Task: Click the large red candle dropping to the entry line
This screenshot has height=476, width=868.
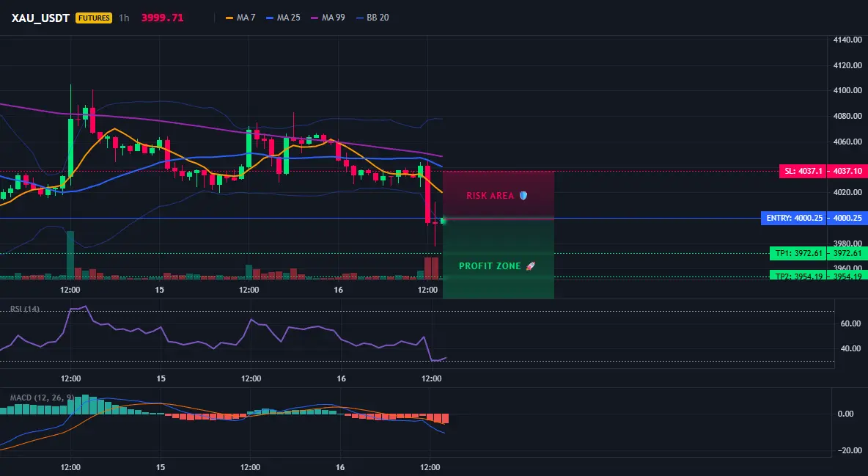Action: (427, 194)
